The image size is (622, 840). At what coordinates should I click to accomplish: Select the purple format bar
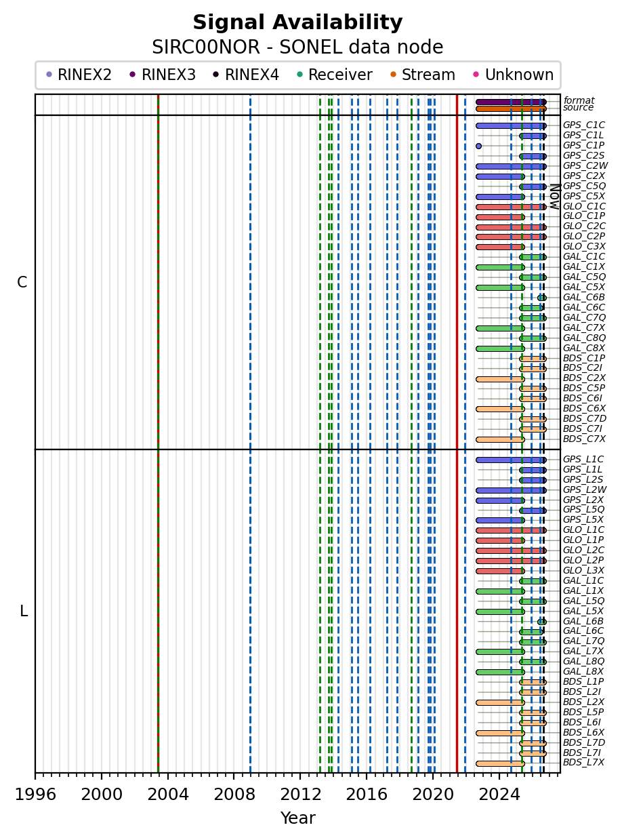(x=511, y=102)
